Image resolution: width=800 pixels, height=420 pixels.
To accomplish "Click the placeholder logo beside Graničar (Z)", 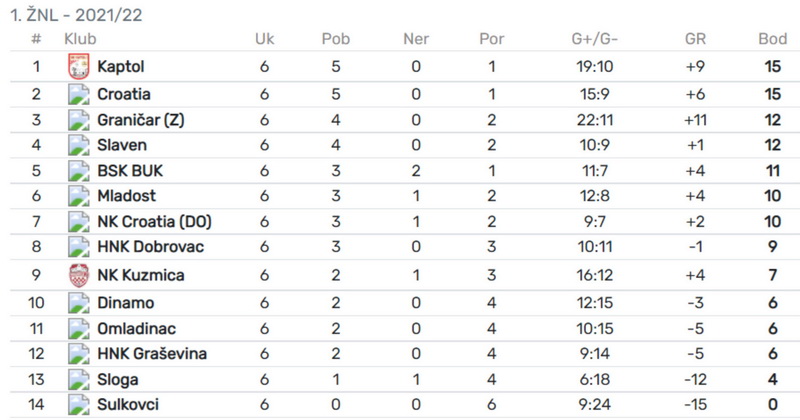I will pos(79,120).
